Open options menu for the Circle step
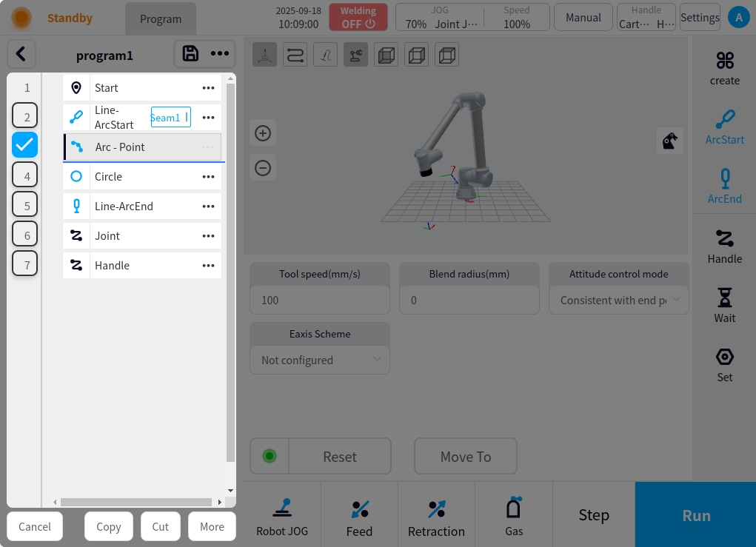This screenshot has width=756, height=547. (208, 177)
